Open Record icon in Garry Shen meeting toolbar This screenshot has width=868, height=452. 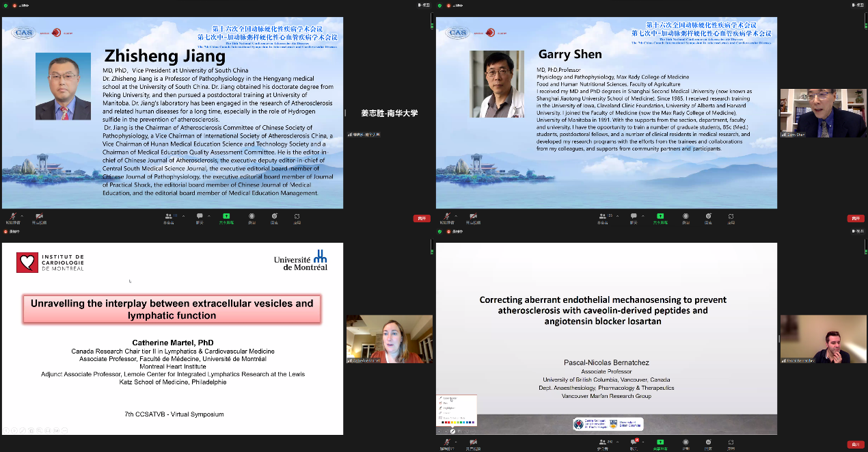pos(685,216)
